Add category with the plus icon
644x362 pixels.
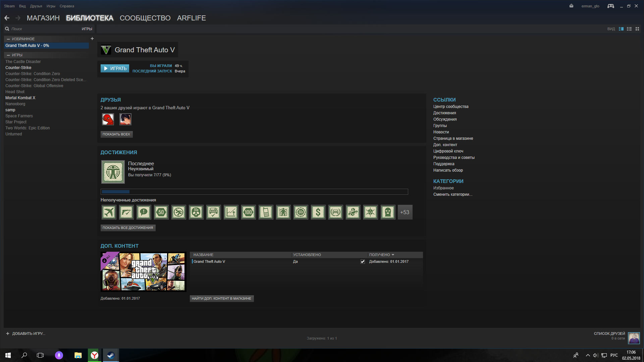[x=92, y=39]
